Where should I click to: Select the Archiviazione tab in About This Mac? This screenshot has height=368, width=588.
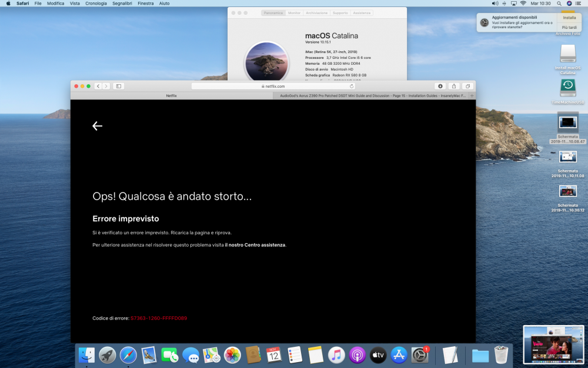pos(316,13)
